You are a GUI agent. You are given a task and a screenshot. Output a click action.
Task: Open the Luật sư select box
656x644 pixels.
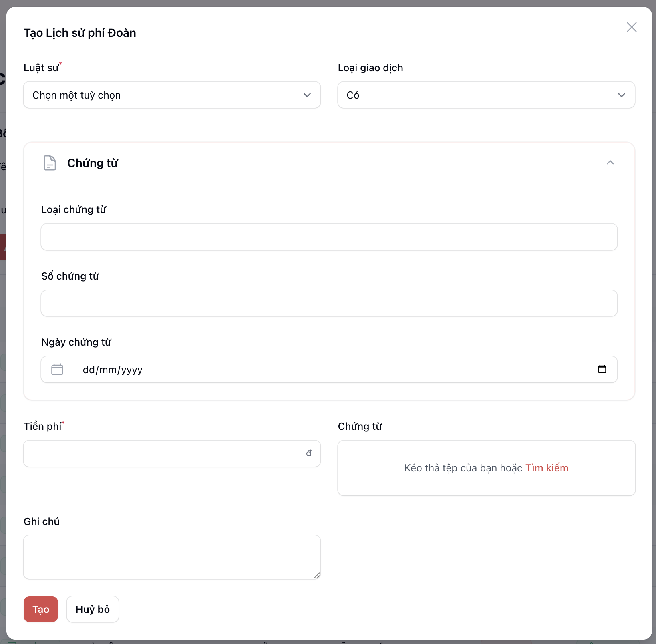164,95
